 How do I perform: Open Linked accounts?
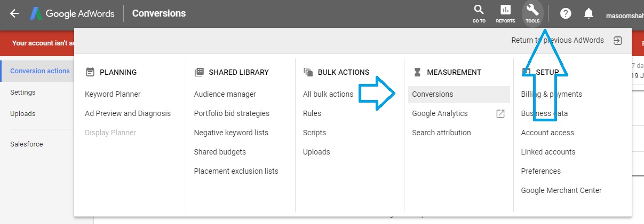(548, 152)
